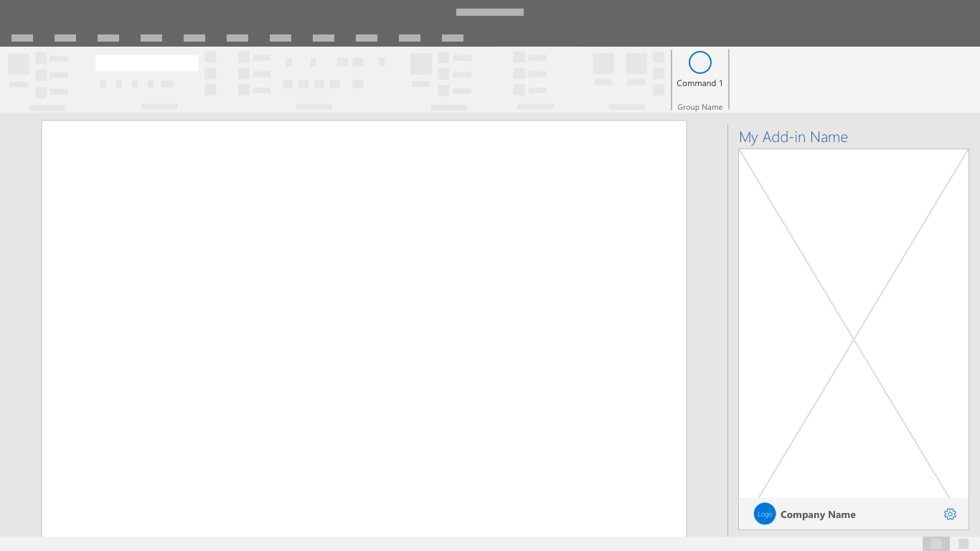Open the bottom dropdown arrow next to the font group
The width and height of the screenshot is (980, 551).
tap(210, 90)
